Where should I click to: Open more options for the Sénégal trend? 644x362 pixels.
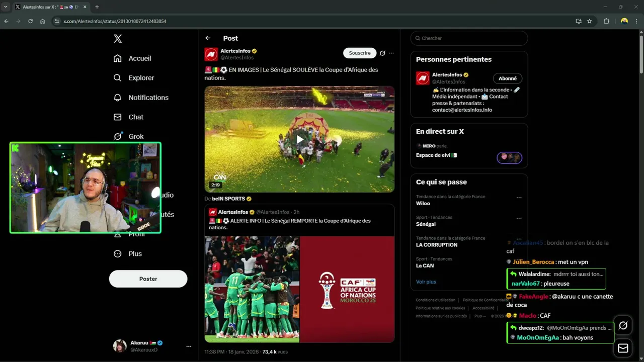tap(519, 218)
